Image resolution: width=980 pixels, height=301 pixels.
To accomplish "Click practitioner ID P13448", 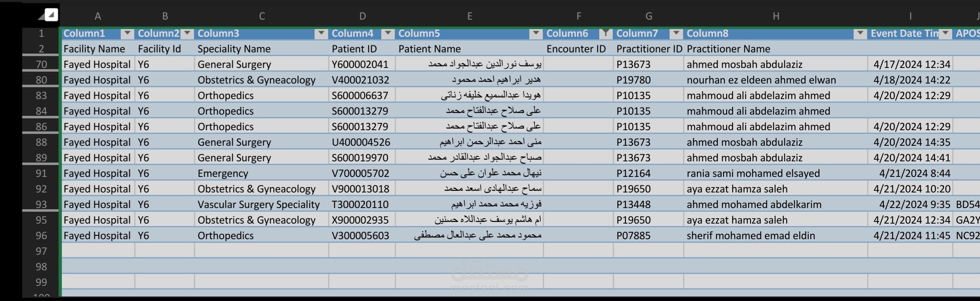I will 649,204.
